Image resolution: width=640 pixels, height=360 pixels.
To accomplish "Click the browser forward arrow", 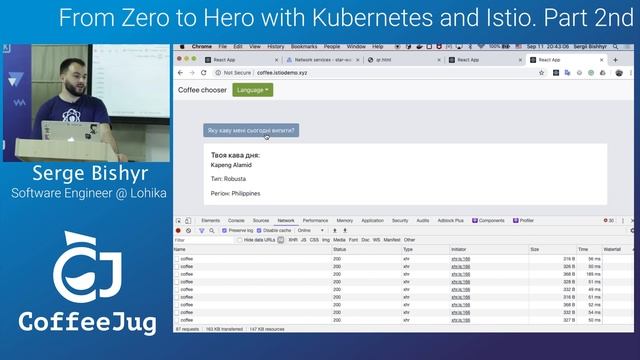I will tap(192, 73).
